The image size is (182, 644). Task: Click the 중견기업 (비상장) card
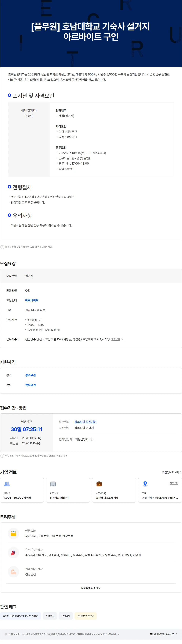click(68, 490)
